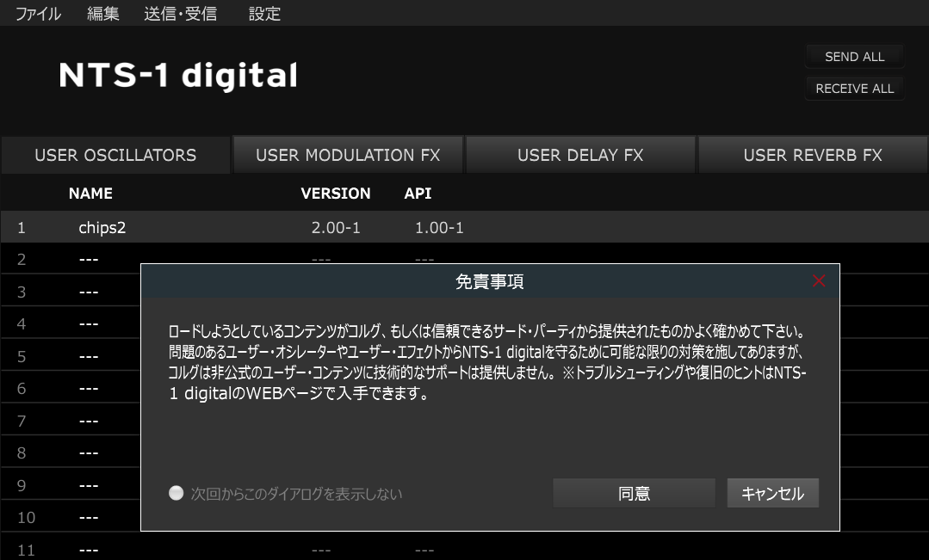Click the NAME column header

(x=90, y=194)
